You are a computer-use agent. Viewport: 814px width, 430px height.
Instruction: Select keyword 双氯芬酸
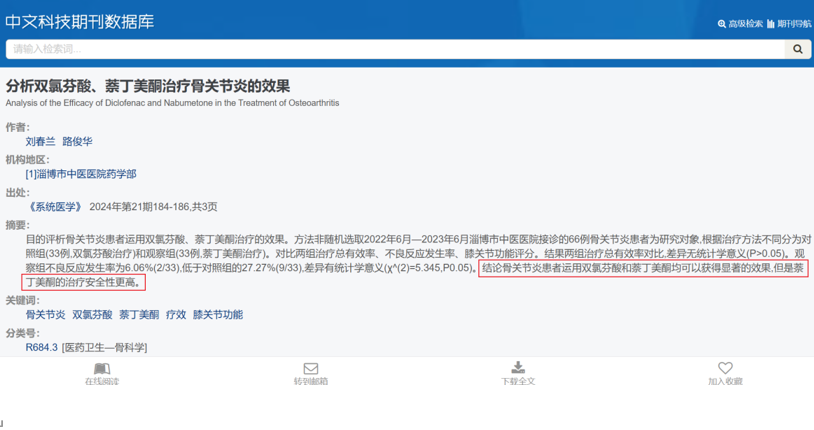pos(92,315)
